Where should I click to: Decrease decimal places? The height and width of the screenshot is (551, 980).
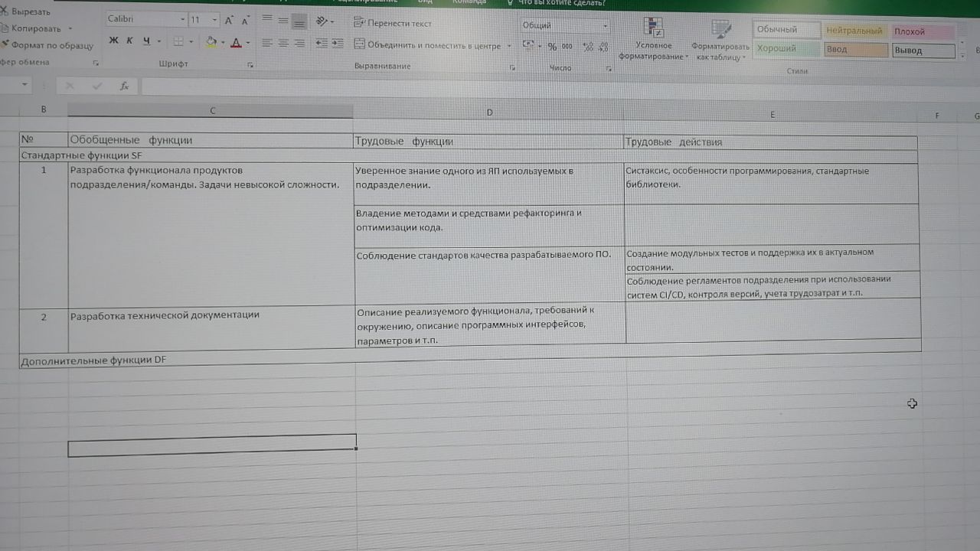coord(603,47)
